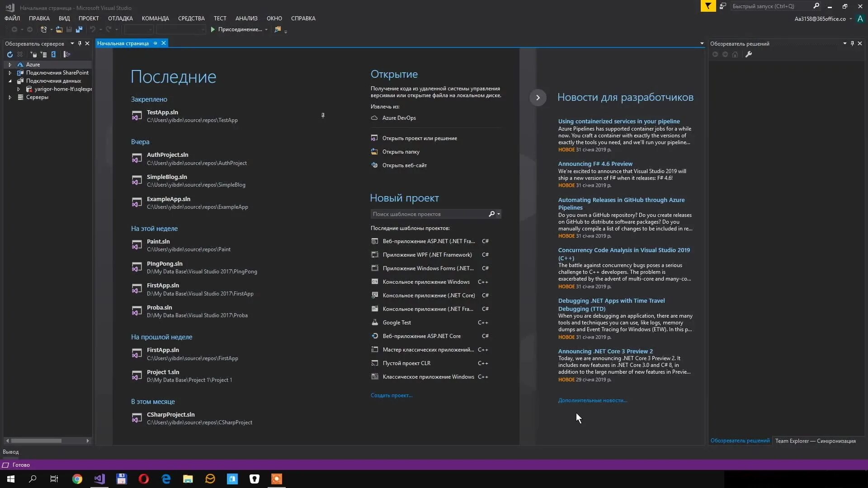The width and height of the screenshot is (868, 488).
Task: Switch to Team Explorer tab
Action: (x=815, y=441)
